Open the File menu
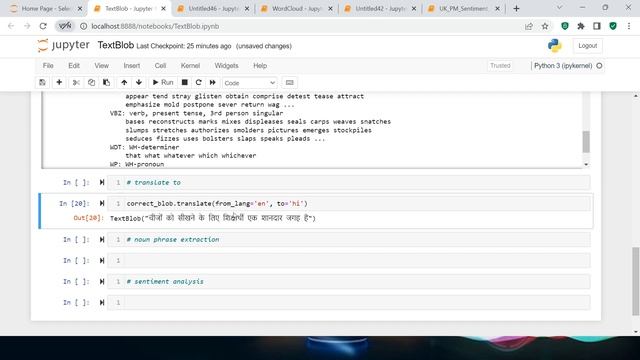This screenshot has width=640, height=360. coord(48,66)
